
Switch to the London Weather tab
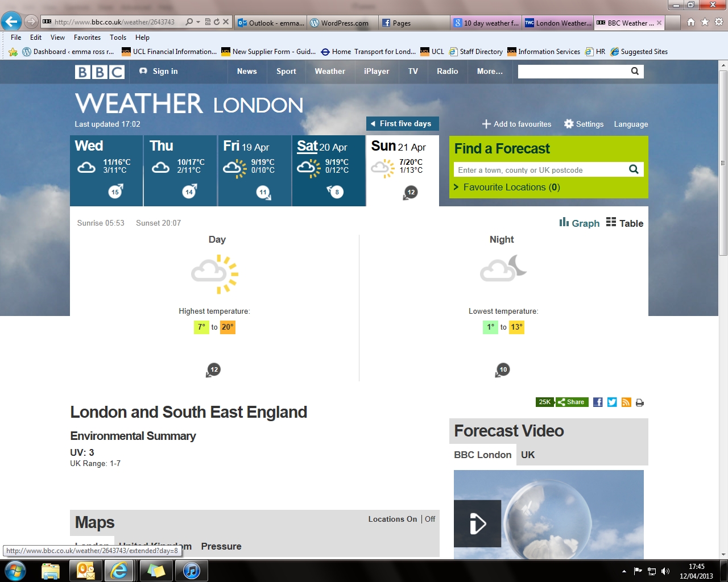coord(558,23)
